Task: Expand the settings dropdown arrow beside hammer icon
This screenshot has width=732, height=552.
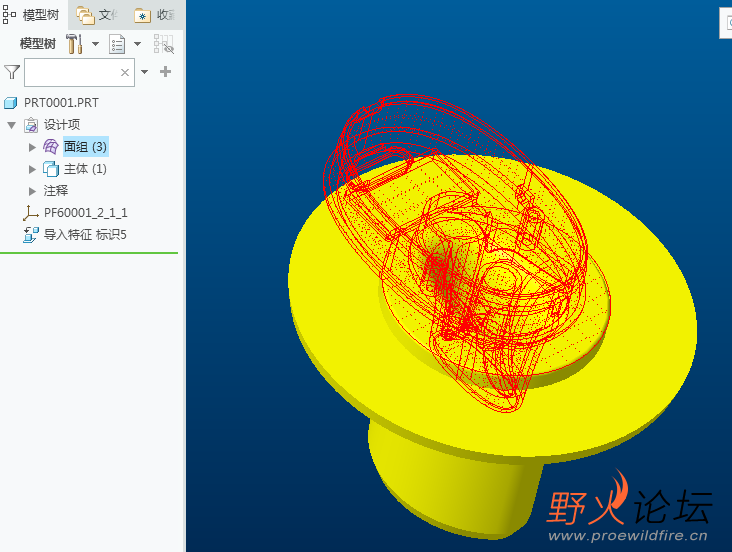Action: tap(95, 44)
